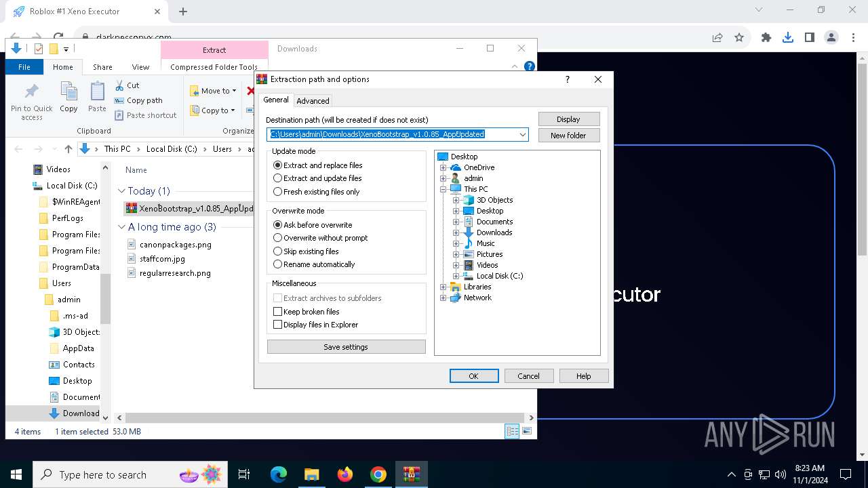Select Extract and replace files
The width and height of the screenshot is (868, 488).
pyautogui.click(x=317, y=165)
